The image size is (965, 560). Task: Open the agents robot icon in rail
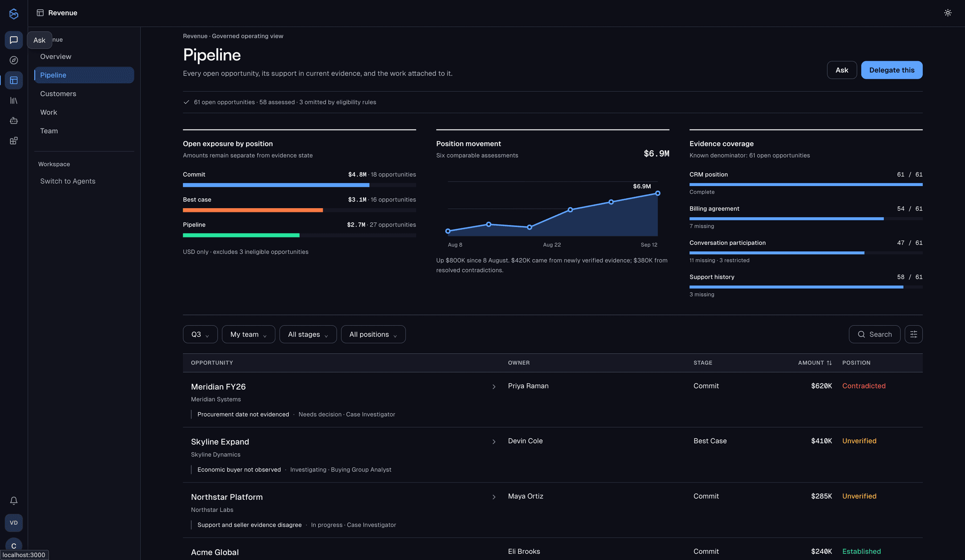pyautogui.click(x=14, y=121)
